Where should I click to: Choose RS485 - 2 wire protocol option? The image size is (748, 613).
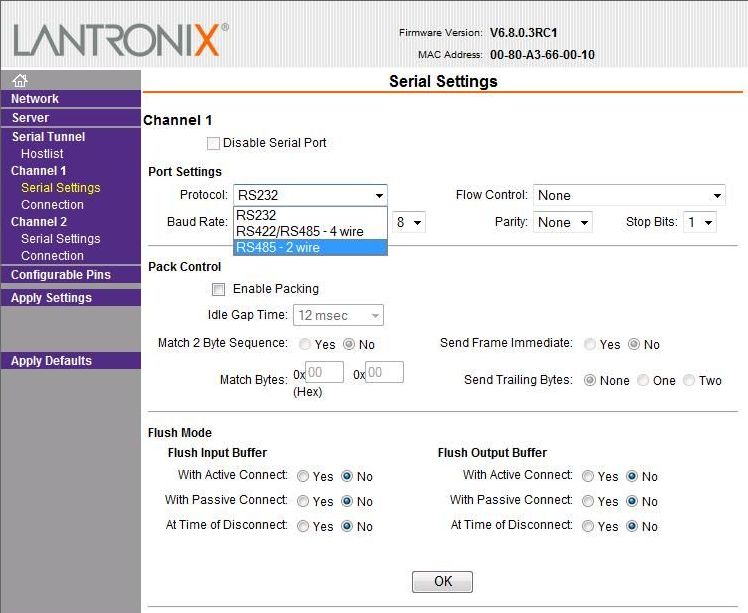[x=309, y=247]
